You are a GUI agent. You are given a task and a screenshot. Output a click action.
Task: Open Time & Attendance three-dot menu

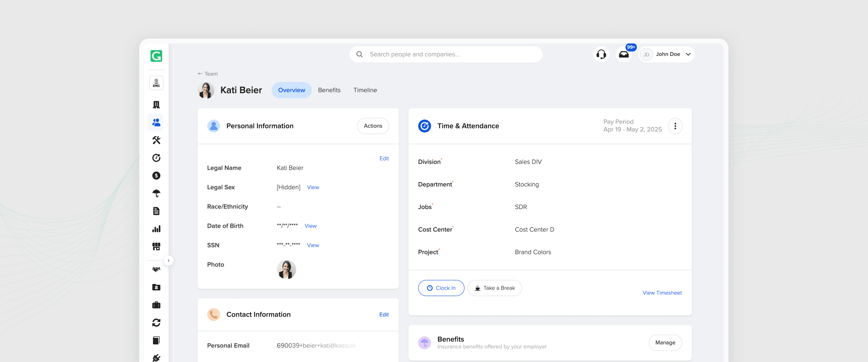tap(675, 126)
